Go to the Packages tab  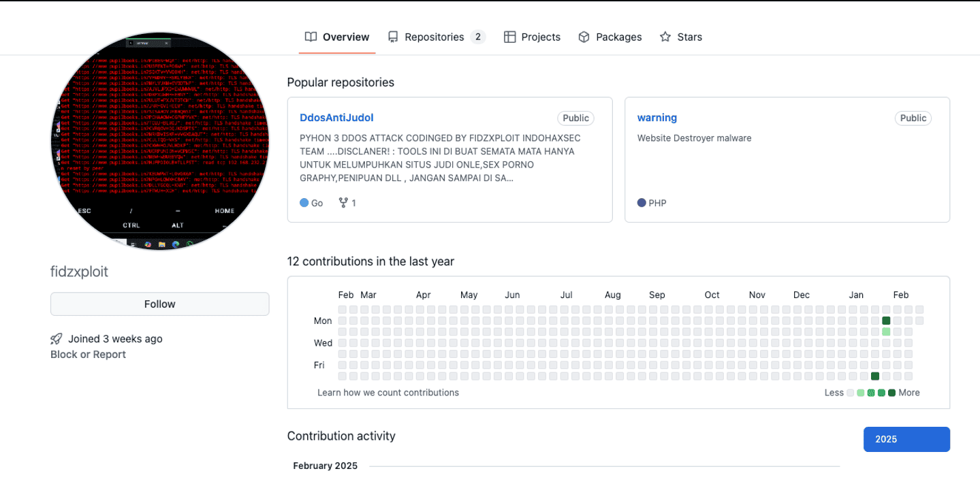pos(610,37)
